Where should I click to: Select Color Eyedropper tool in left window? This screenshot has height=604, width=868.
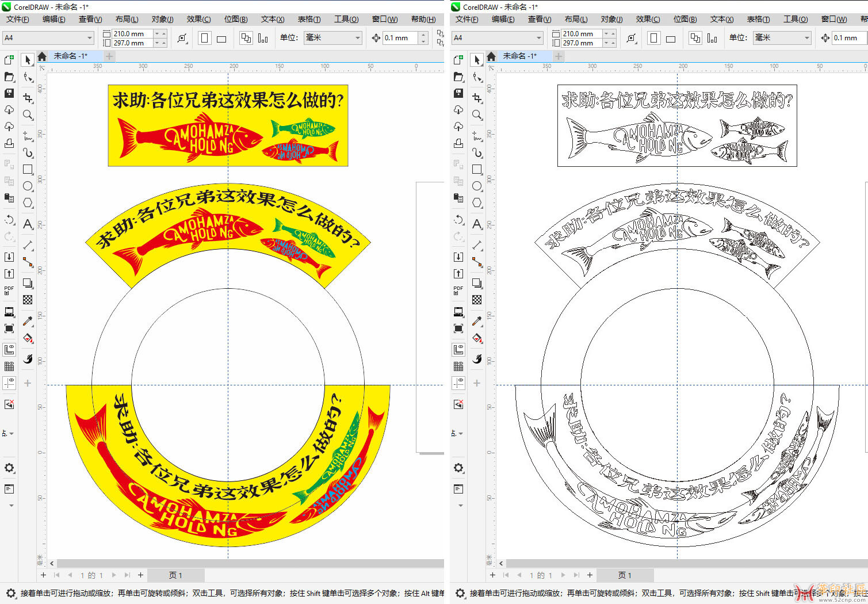pos(28,321)
